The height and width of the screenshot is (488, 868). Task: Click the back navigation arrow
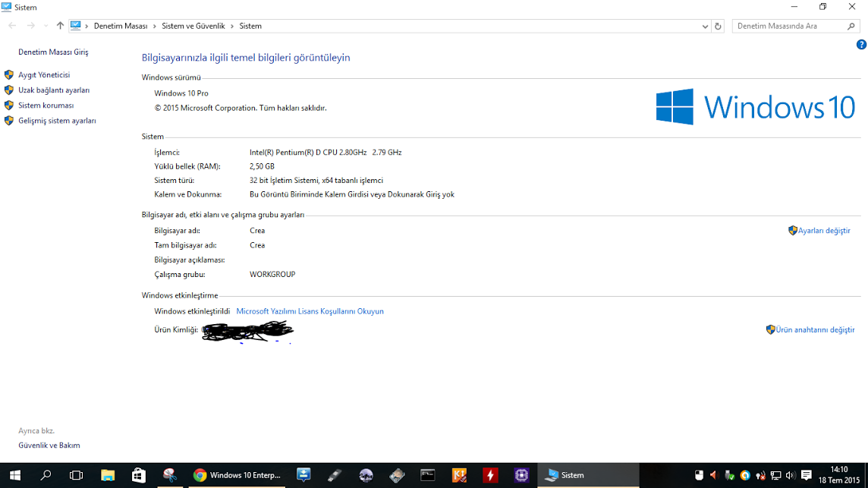12,26
